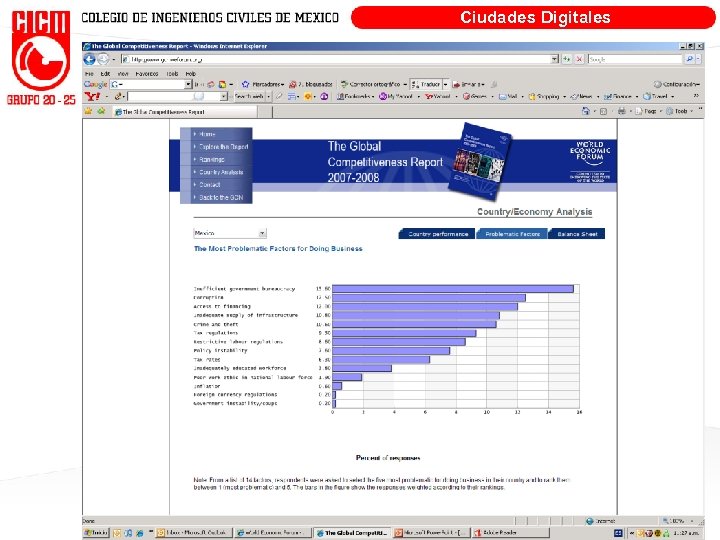Click the Contact link
Screen dimensions: 720x540
click(209, 185)
